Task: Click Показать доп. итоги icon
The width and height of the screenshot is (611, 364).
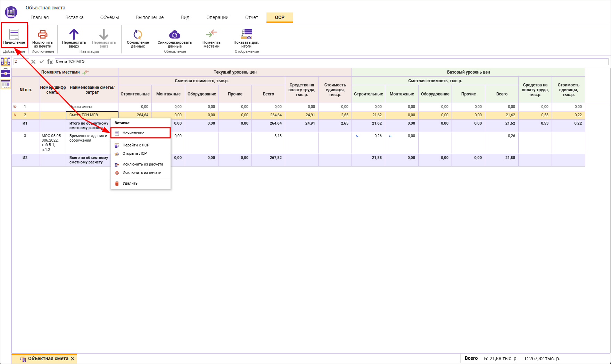Action: [246, 34]
